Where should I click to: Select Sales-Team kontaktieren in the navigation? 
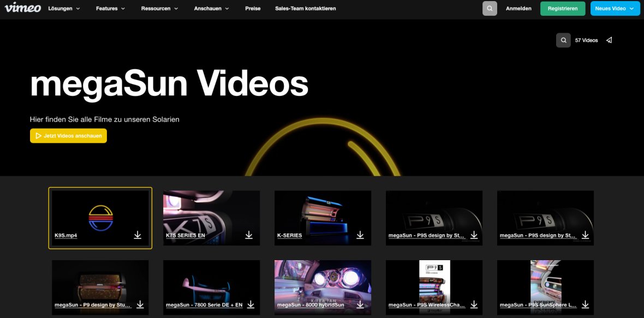pyautogui.click(x=306, y=8)
